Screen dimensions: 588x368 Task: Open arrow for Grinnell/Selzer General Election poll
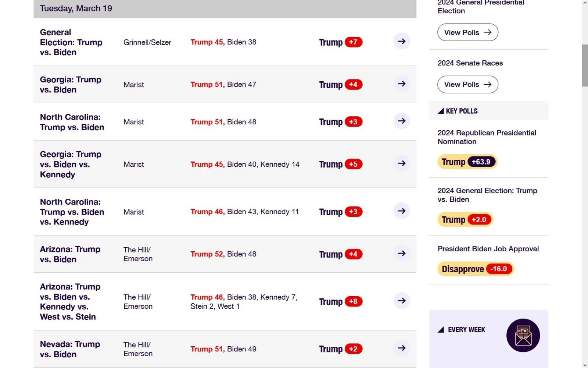[x=402, y=41]
